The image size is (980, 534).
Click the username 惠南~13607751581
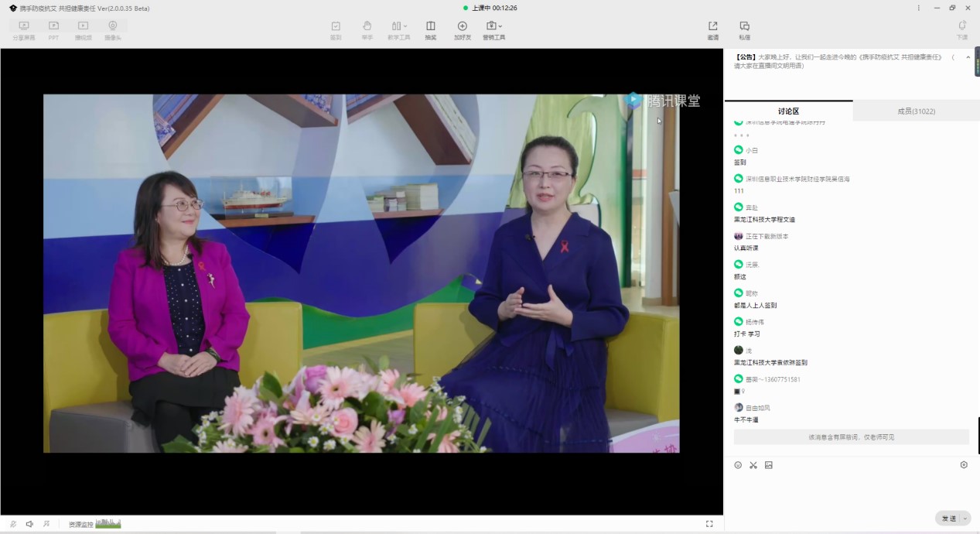(773, 379)
